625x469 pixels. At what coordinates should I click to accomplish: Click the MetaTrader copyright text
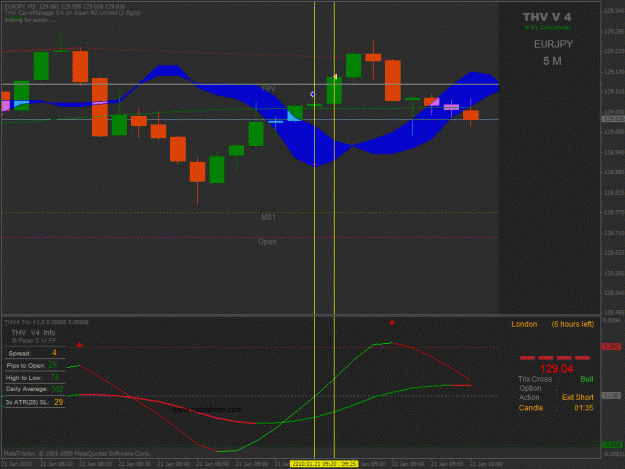coord(77,453)
